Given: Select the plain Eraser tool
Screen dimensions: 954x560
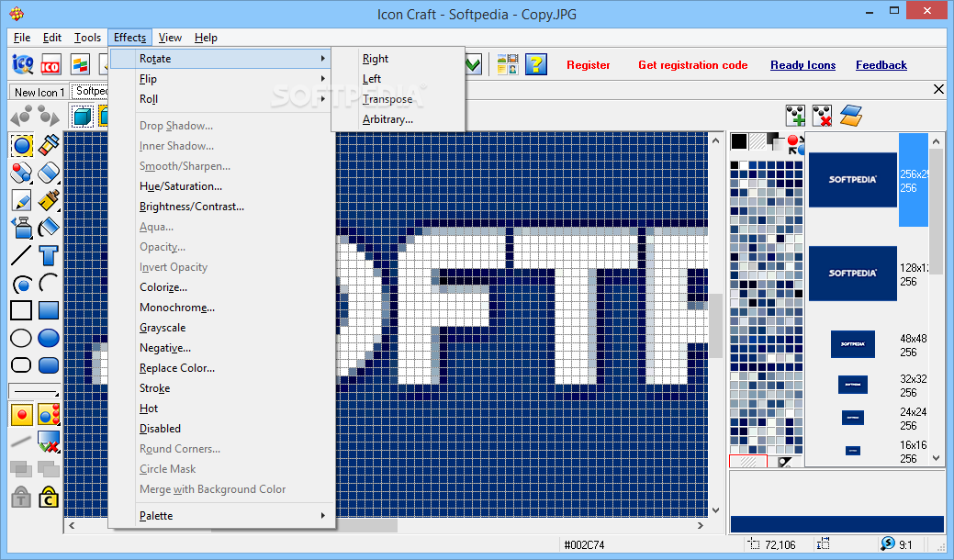Looking at the screenshot, I should click(x=49, y=173).
